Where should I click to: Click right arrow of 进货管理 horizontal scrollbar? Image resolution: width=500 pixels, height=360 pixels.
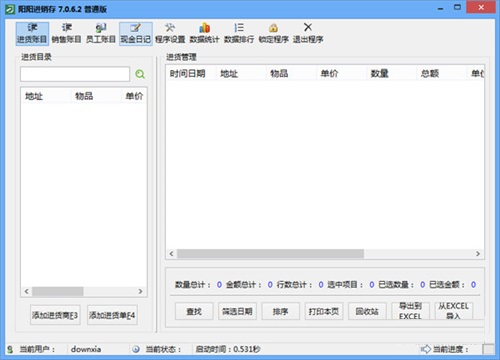(x=478, y=254)
